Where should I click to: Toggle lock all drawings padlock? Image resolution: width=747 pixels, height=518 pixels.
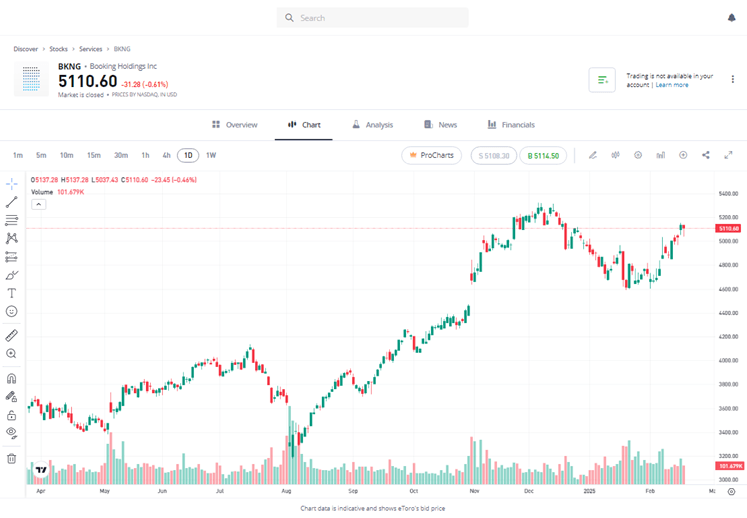[12, 415]
